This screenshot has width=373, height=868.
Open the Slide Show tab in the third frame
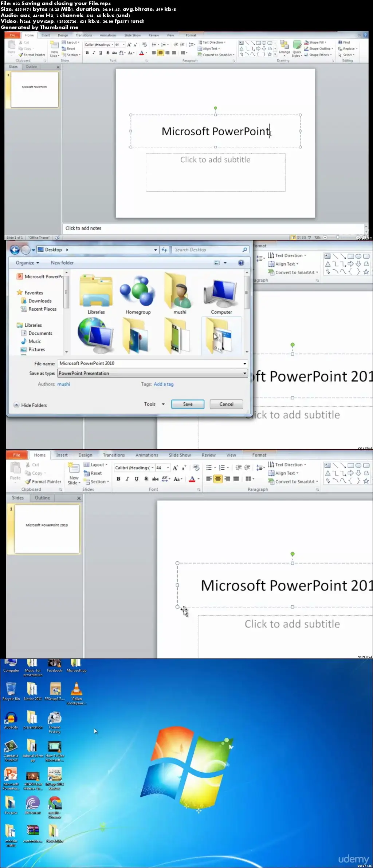pyautogui.click(x=180, y=455)
